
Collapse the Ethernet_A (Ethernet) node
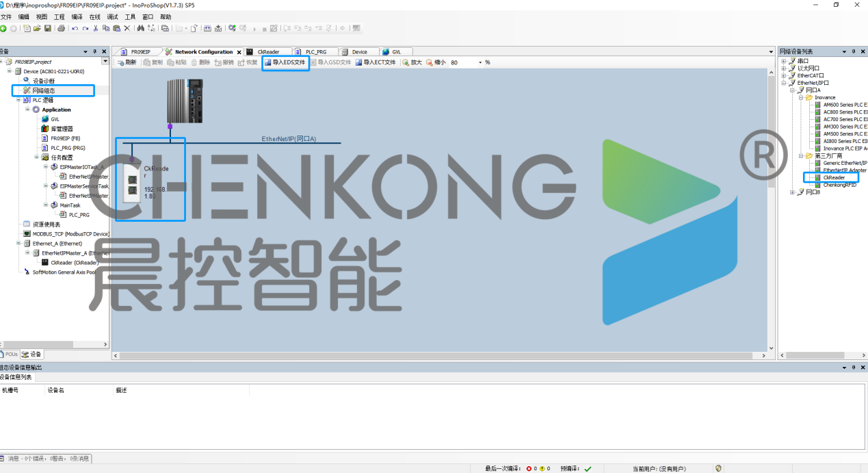click(x=18, y=243)
